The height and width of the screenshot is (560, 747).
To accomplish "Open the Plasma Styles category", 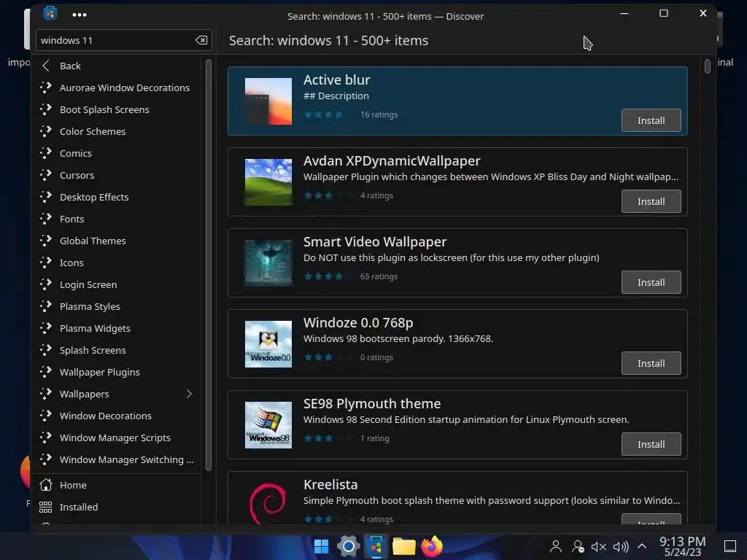I will click(117, 307).
